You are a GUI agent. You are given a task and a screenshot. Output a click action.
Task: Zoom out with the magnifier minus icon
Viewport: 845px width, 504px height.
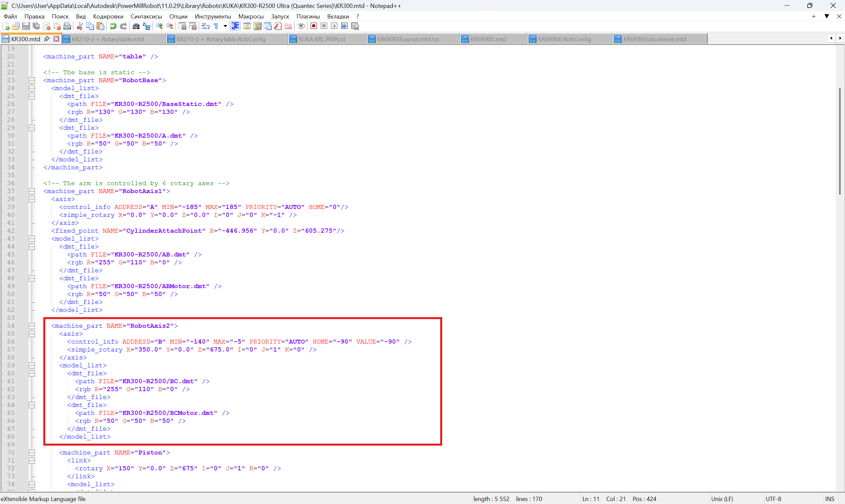169,26
